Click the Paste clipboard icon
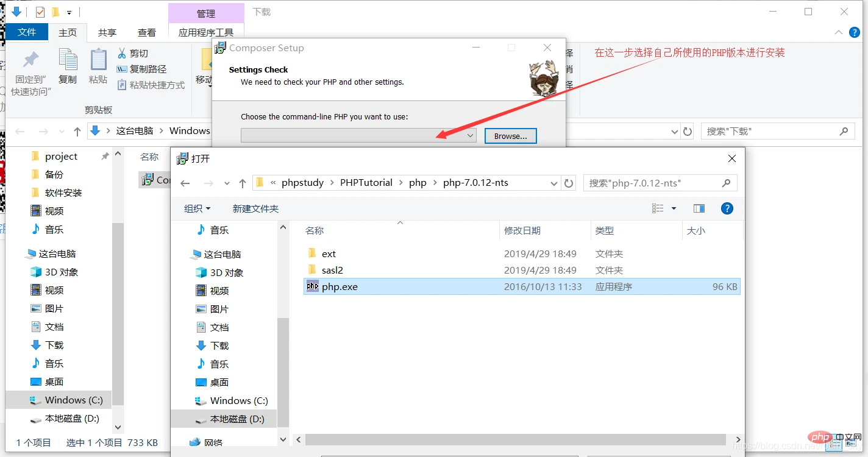 click(98, 61)
